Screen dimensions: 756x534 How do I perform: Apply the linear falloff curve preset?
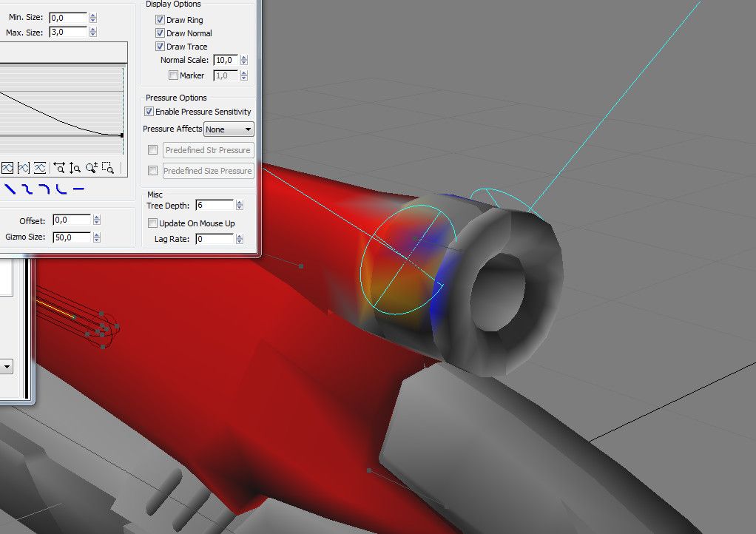(x=10, y=189)
